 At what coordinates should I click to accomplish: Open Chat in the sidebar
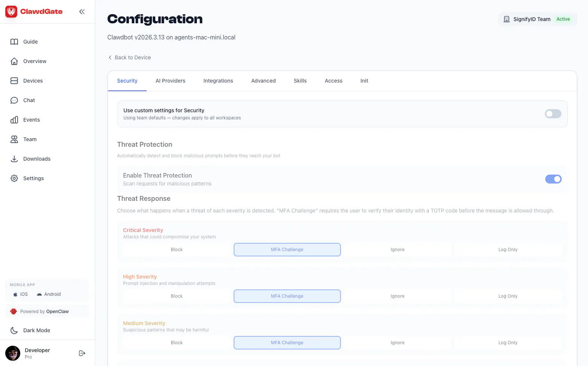coord(29,100)
